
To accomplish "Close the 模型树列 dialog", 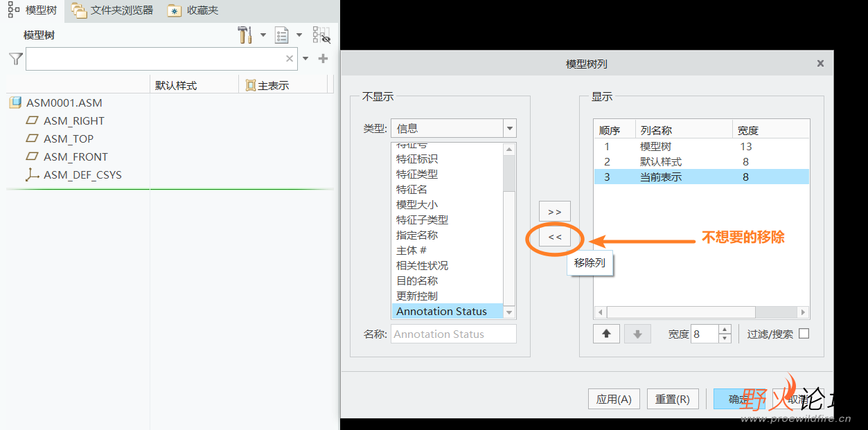I will point(820,64).
